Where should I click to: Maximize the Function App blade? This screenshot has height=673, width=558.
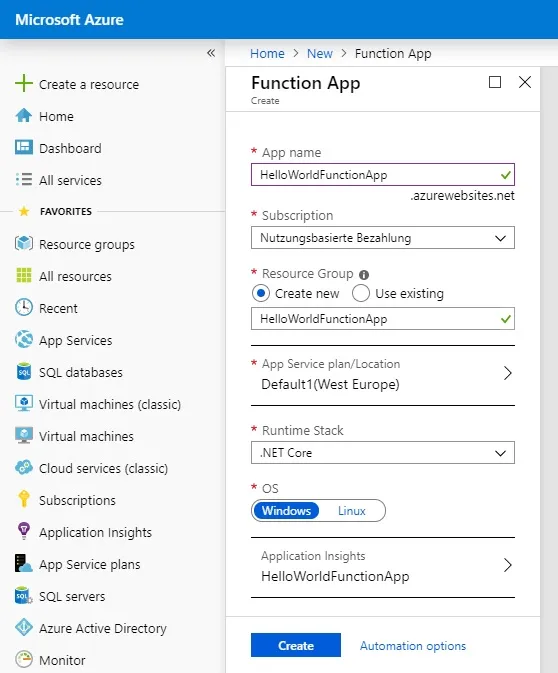(x=495, y=82)
